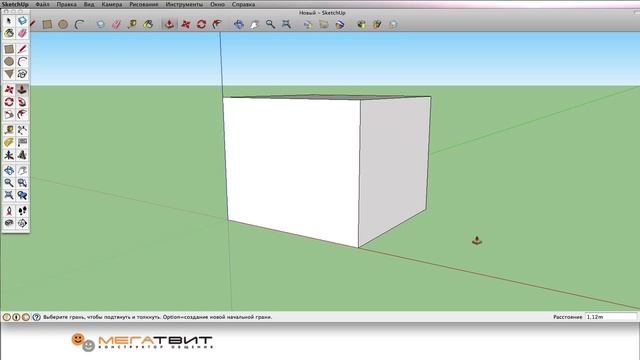This screenshot has height=360, width=640.
Task: Click the Eraser in the top toolbar
Action: click(116, 24)
